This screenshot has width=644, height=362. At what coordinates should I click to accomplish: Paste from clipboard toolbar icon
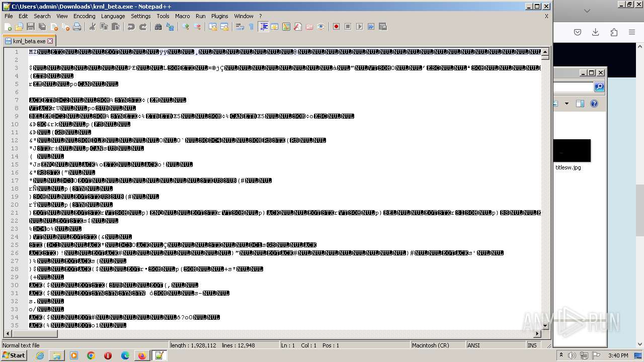coord(116,27)
